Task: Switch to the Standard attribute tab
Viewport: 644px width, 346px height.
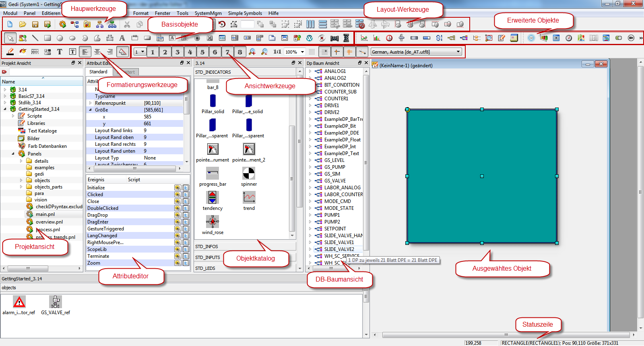Action: pyautogui.click(x=98, y=72)
